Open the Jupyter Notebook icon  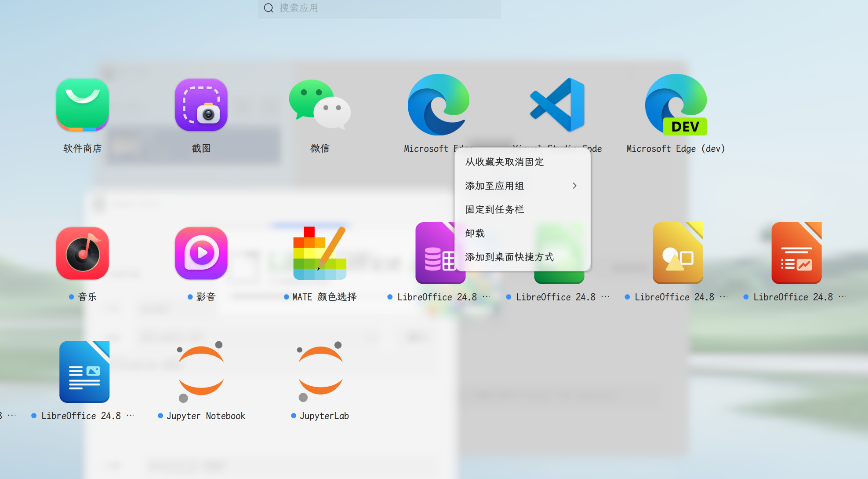pyautogui.click(x=201, y=372)
